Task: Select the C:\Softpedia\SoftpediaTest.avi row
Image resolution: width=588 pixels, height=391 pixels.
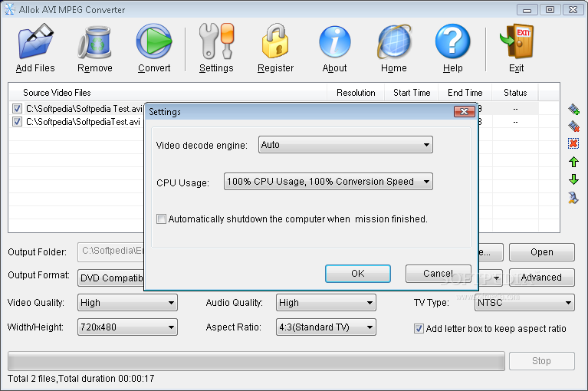Action: click(83, 121)
